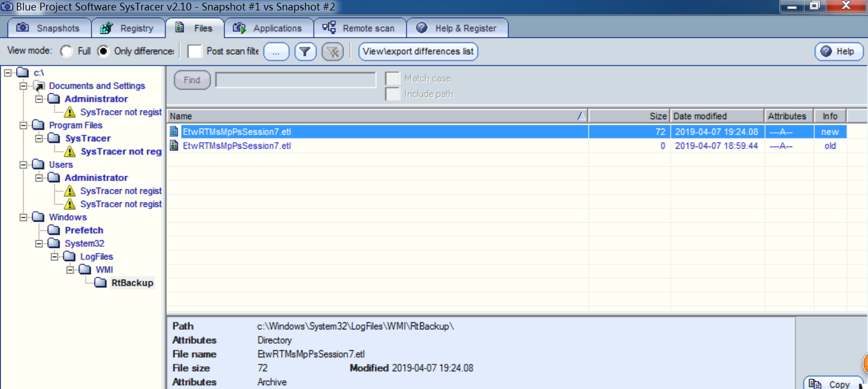Select the c:\ drive folder icon

coord(22,72)
